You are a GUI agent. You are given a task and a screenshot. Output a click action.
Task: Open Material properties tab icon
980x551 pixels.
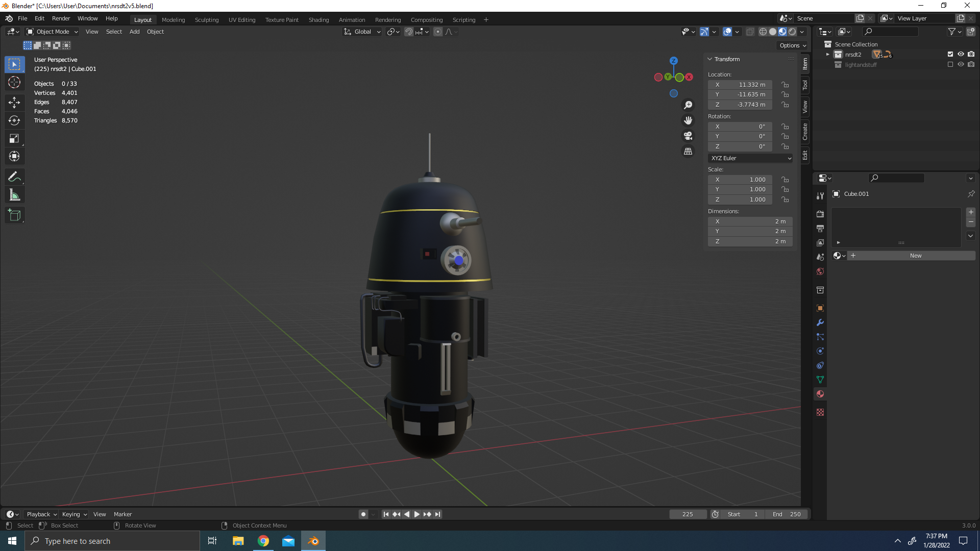(820, 394)
